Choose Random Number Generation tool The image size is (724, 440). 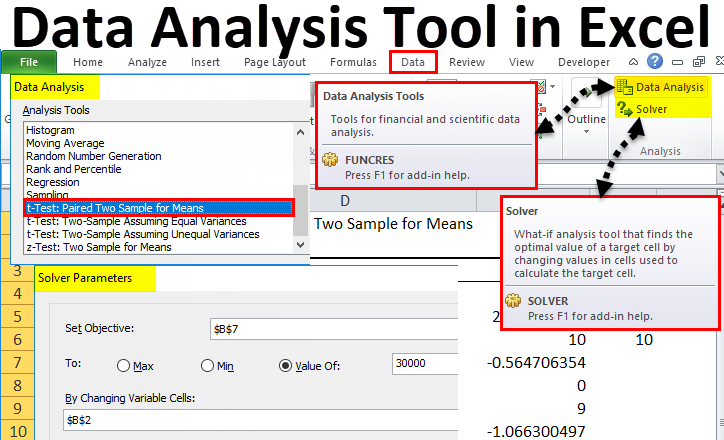point(94,156)
